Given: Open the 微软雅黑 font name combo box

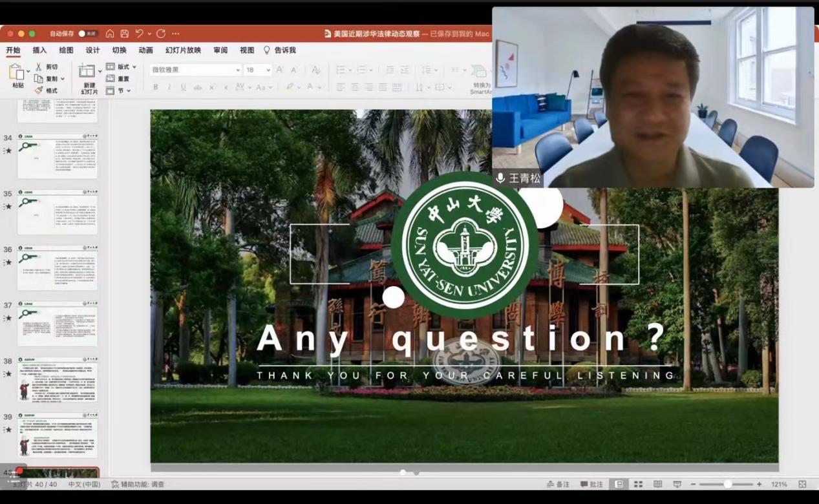Looking at the screenshot, I should click(x=195, y=70).
